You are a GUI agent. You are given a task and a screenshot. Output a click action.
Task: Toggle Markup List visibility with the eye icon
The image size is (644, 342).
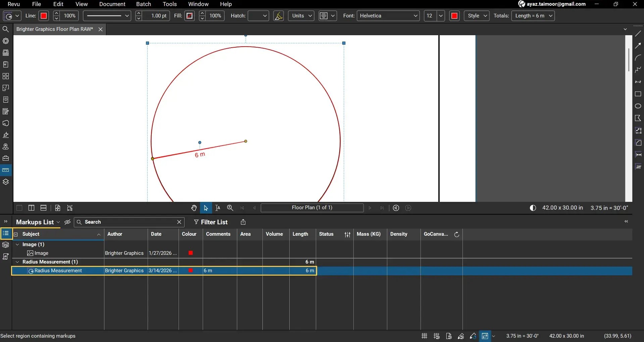point(67,222)
